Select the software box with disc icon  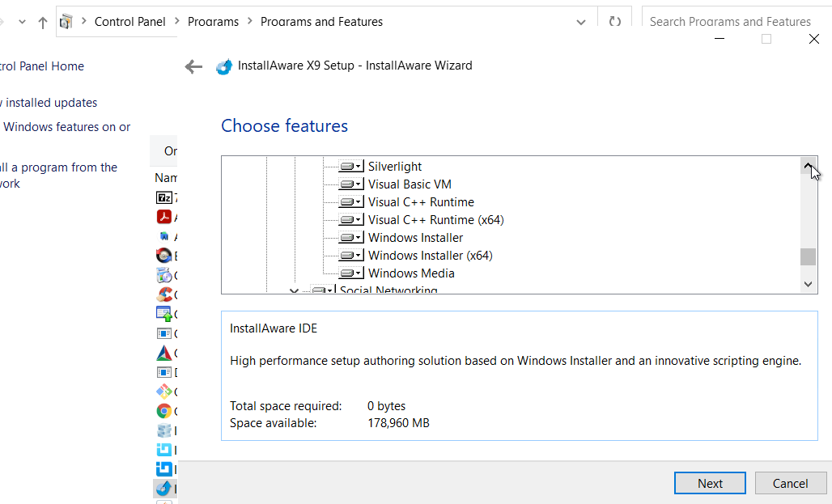coord(164,275)
